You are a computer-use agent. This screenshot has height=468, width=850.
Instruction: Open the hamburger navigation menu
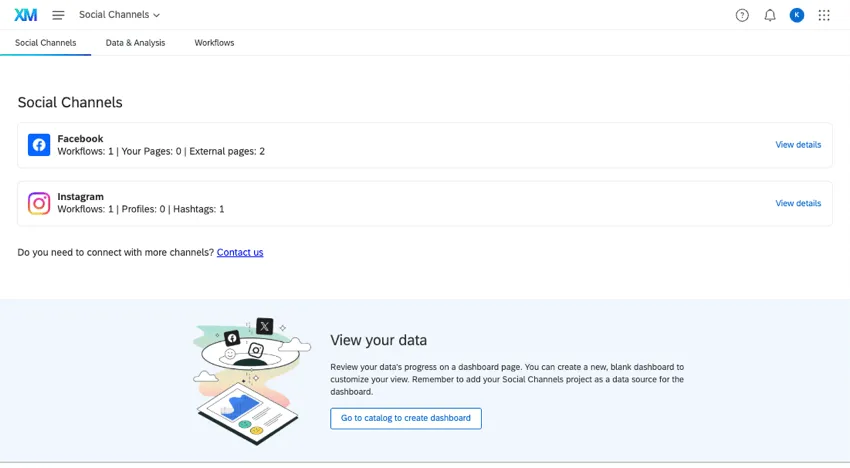click(x=58, y=15)
